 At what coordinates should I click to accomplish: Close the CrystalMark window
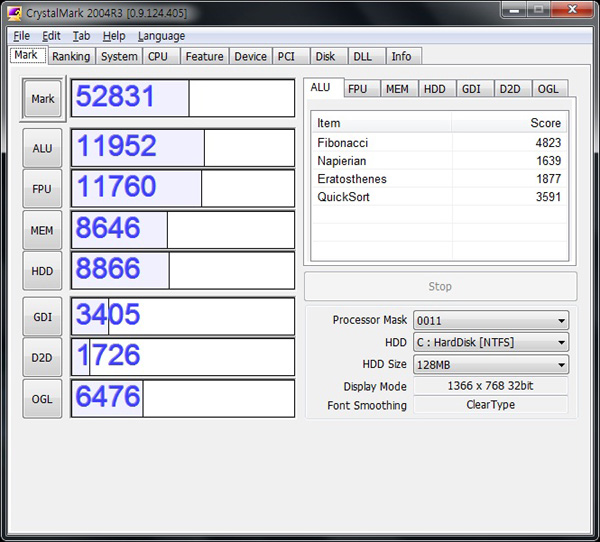[x=572, y=9]
